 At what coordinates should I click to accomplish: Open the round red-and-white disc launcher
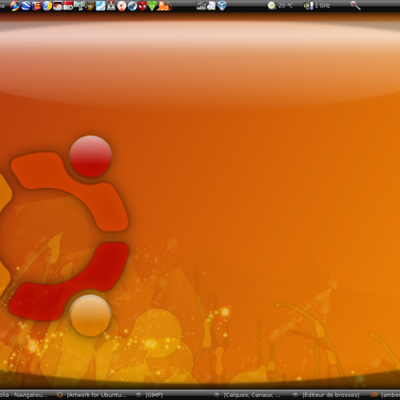point(122,6)
